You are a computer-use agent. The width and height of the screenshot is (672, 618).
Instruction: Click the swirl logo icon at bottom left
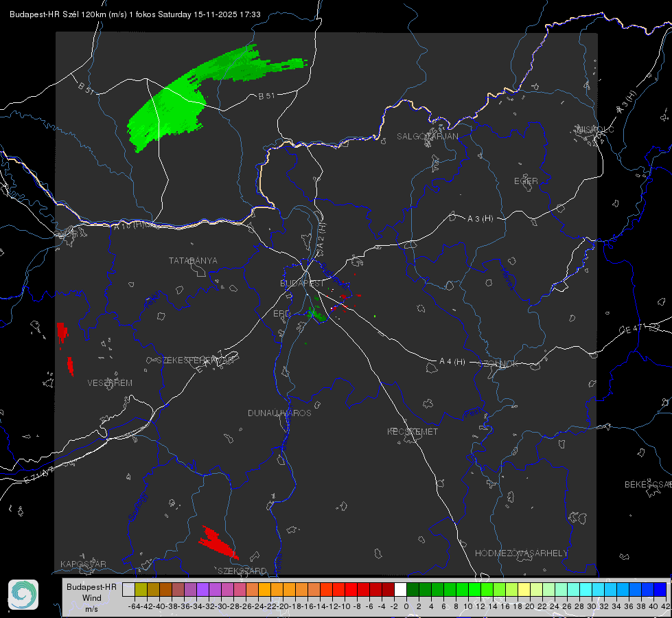pyautogui.click(x=23, y=595)
